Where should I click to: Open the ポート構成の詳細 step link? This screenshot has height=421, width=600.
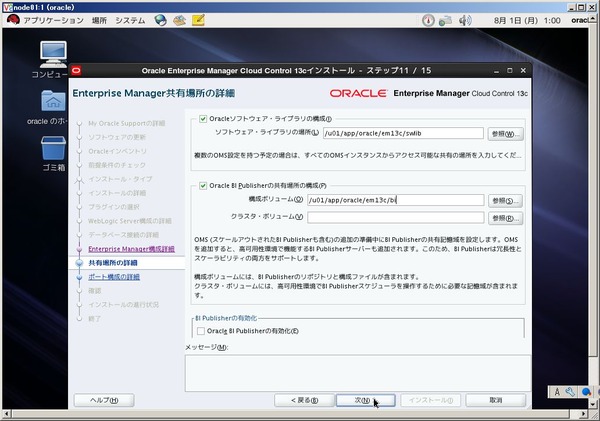(x=114, y=277)
